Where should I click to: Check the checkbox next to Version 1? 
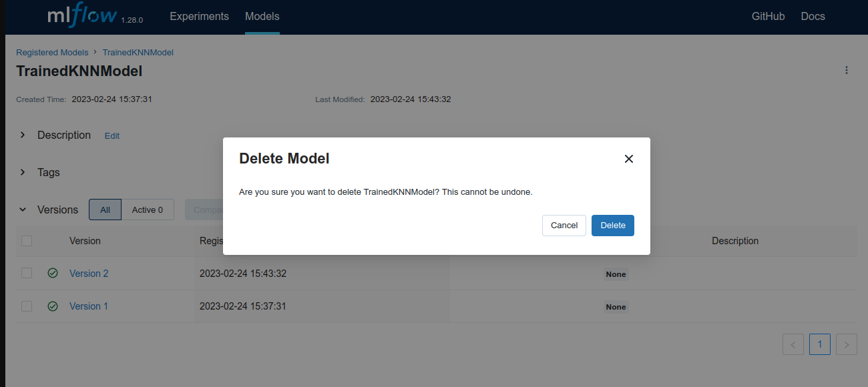pyautogui.click(x=27, y=306)
